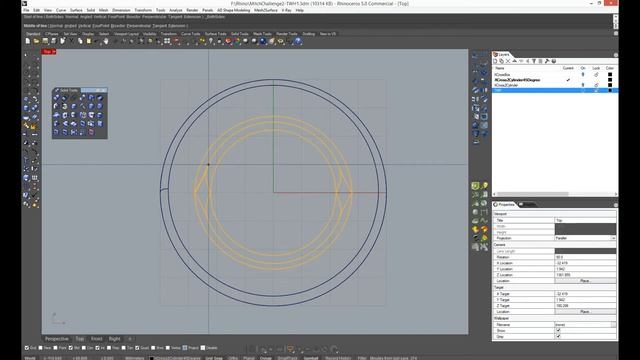Close the floating Solid Tools palette
Image resolution: width=640 pixels, height=360 pixels.
104,90
